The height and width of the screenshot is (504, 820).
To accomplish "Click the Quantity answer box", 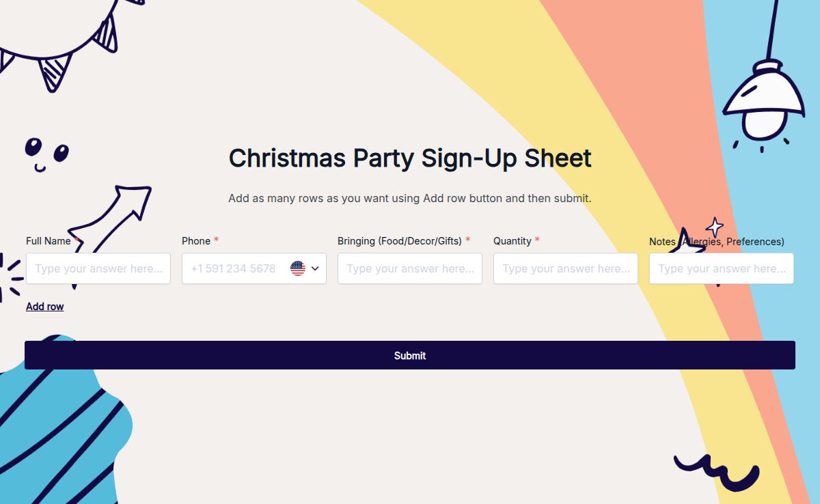I will coord(565,268).
